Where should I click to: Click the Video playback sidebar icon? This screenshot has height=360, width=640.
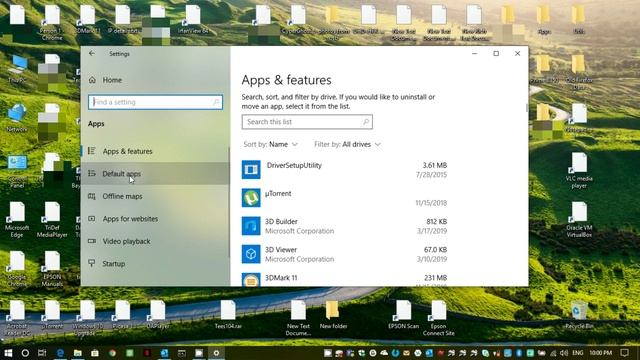92,241
